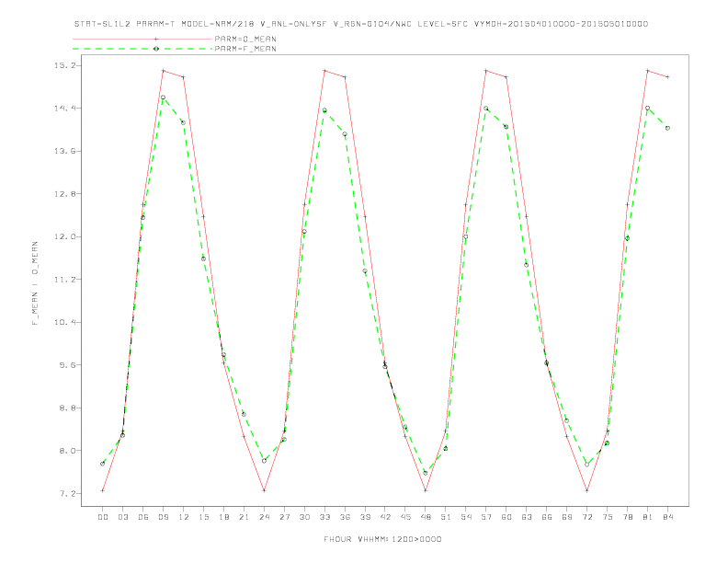
Task: Click the F_MEAN circle point at hour 00
Action: coord(103,464)
